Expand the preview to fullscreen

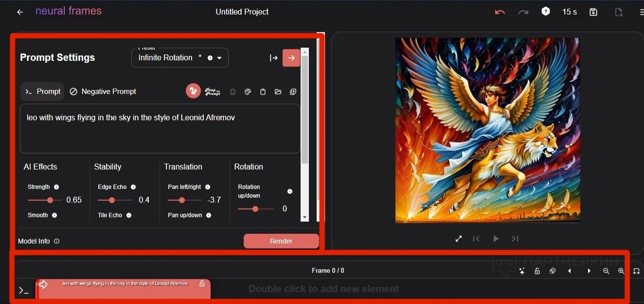coord(459,239)
